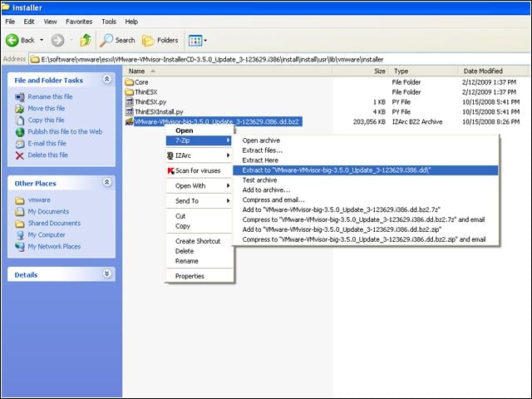Choose Rename in the context menu
This screenshot has width=532, height=399.
click(199, 261)
